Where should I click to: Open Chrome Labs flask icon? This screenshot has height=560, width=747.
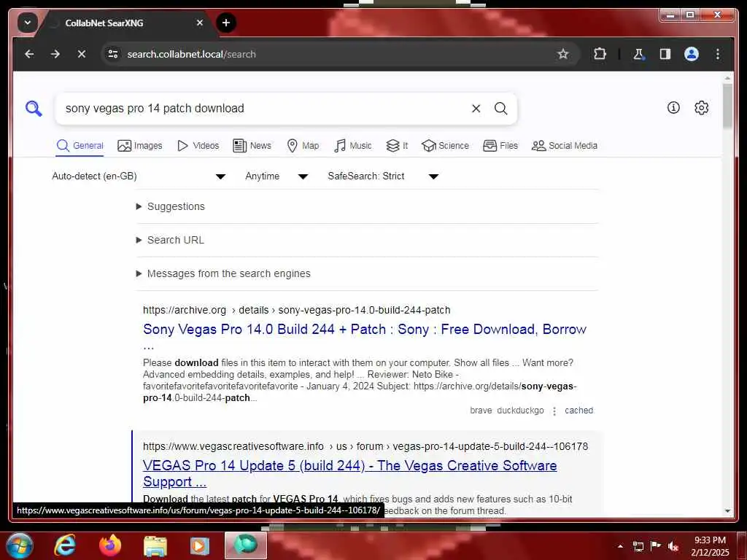pos(638,54)
